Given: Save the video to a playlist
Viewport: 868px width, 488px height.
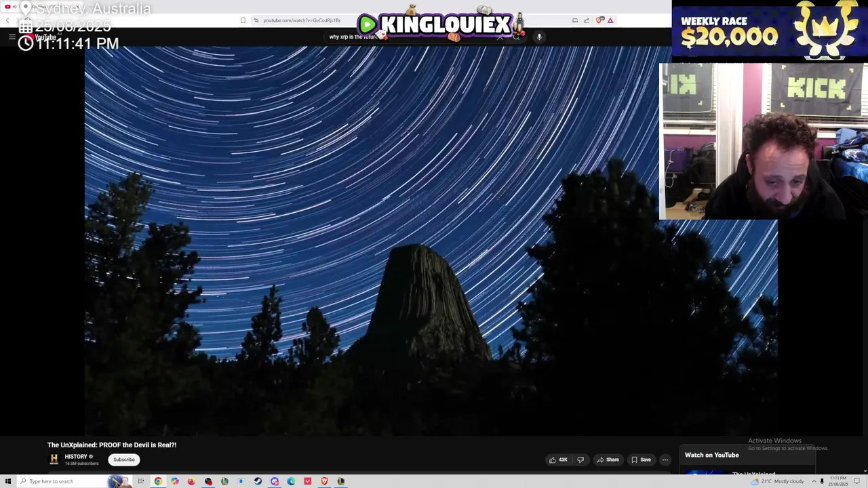Looking at the screenshot, I should [641, 460].
